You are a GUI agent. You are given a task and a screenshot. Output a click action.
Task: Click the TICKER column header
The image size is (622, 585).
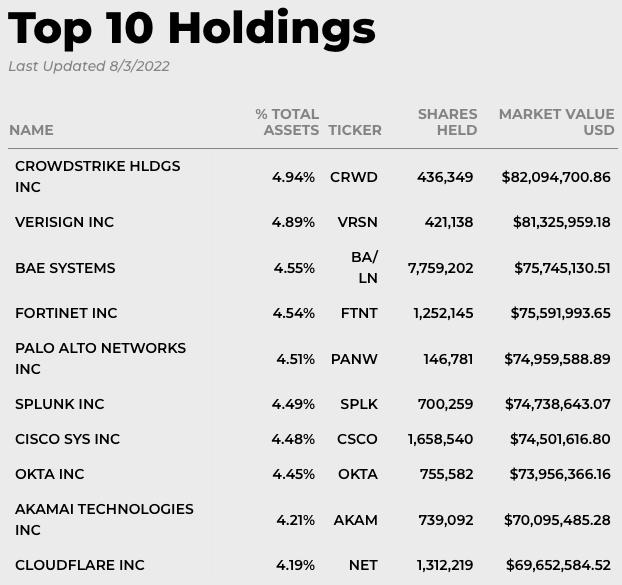click(x=355, y=130)
